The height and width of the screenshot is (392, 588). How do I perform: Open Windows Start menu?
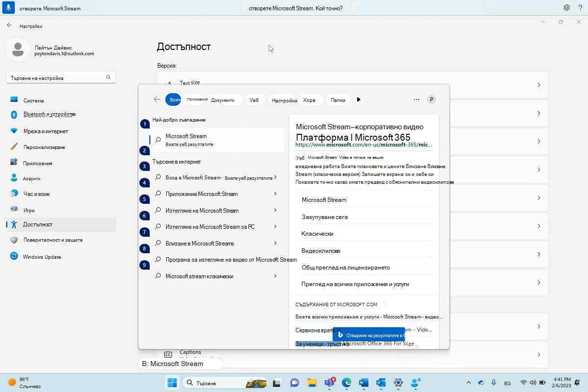[x=172, y=383]
